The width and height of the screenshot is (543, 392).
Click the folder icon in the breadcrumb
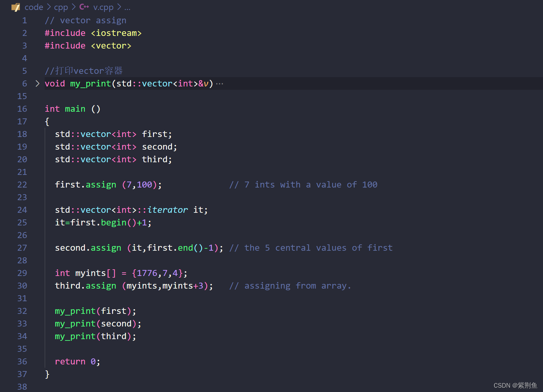point(16,7)
